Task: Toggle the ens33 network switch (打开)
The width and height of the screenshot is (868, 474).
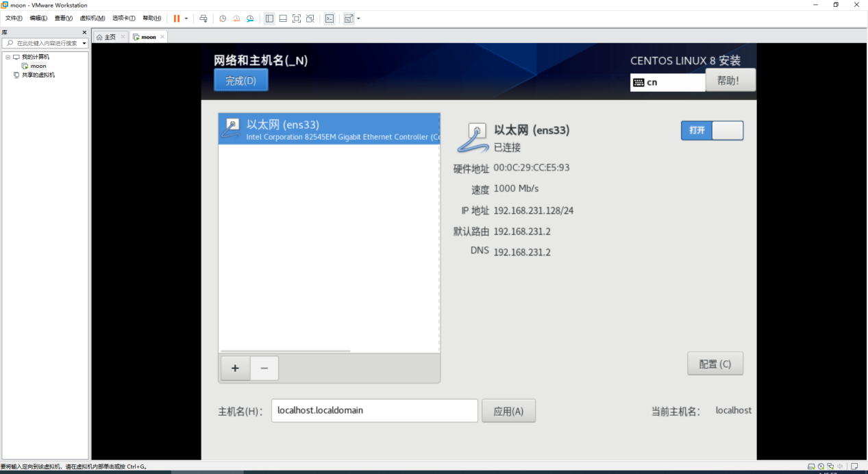Action: [712, 130]
